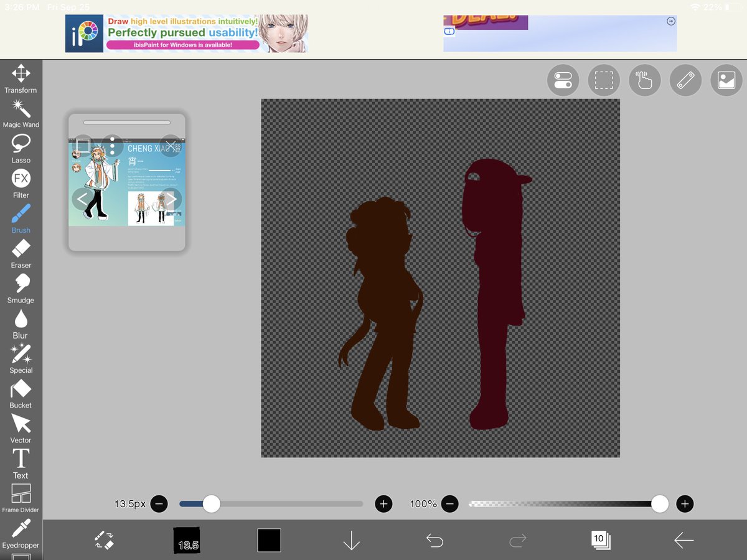Viewport: 747px width, 560px height.
Task: Select the Transform tool
Action: click(x=21, y=78)
